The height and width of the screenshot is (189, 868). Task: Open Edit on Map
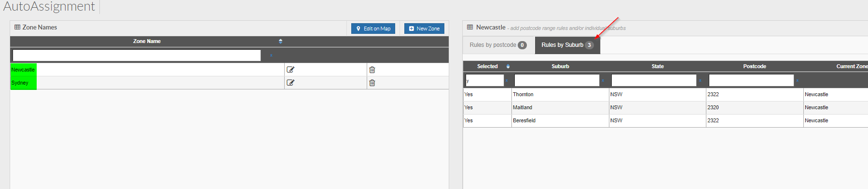click(x=373, y=29)
